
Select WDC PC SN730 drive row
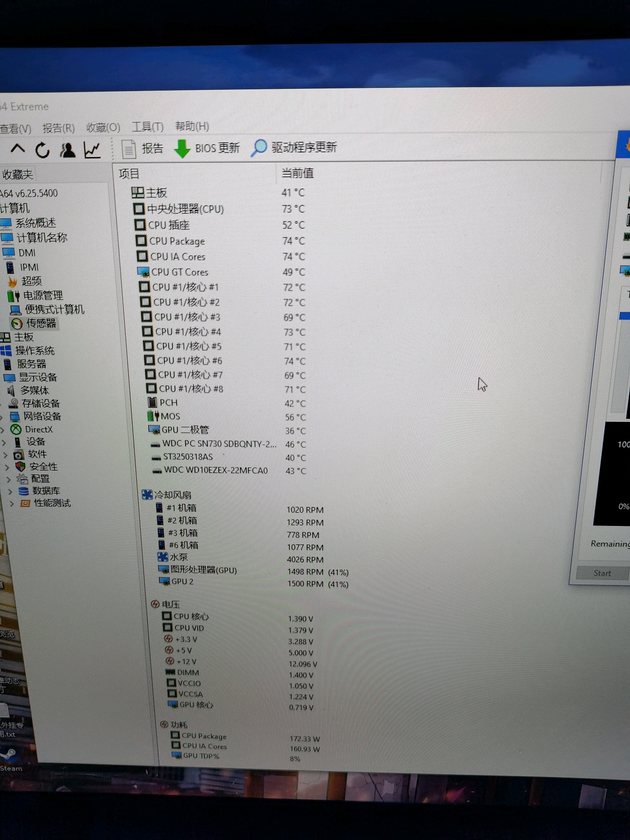pyautogui.click(x=229, y=444)
